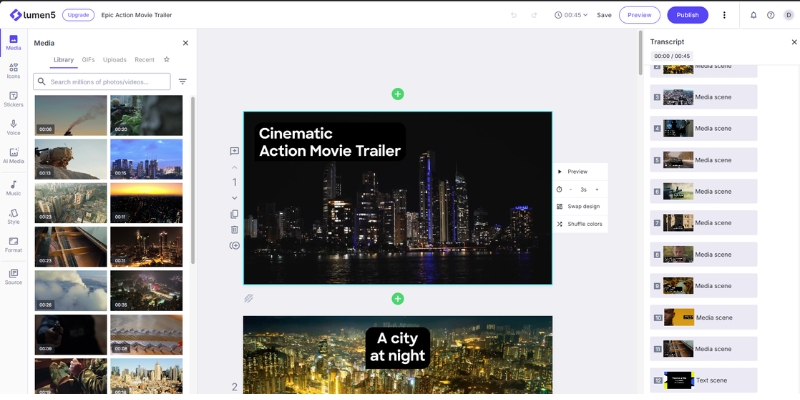The height and width of the screenshot is (400, 800).
Task: Click the Upgrade button
Action: click(78, 15)
